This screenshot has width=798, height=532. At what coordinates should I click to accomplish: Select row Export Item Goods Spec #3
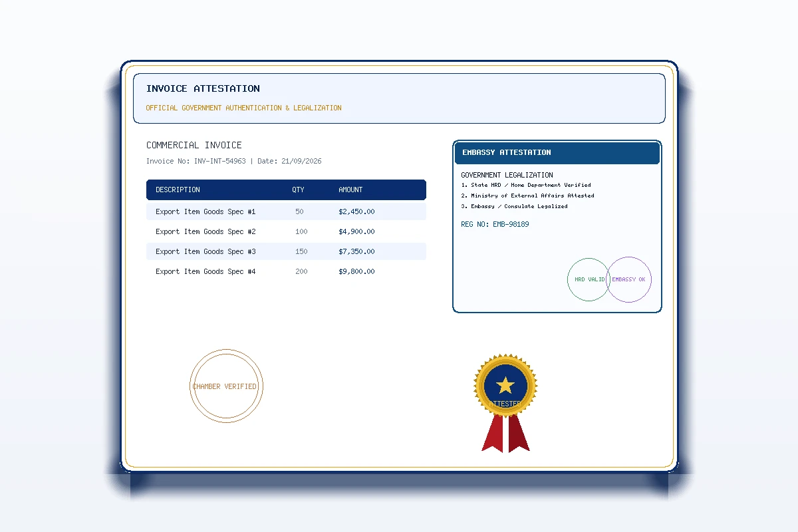click(x=286, y=251)
